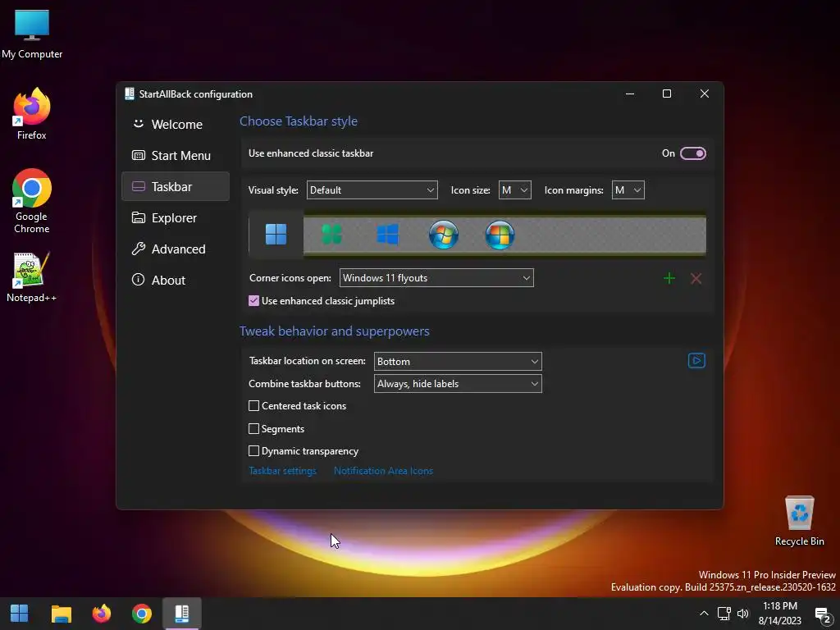Show hidden tray icons chevron
The height and width of the screenshot is (630, 840).
click(x=704, y=614)
